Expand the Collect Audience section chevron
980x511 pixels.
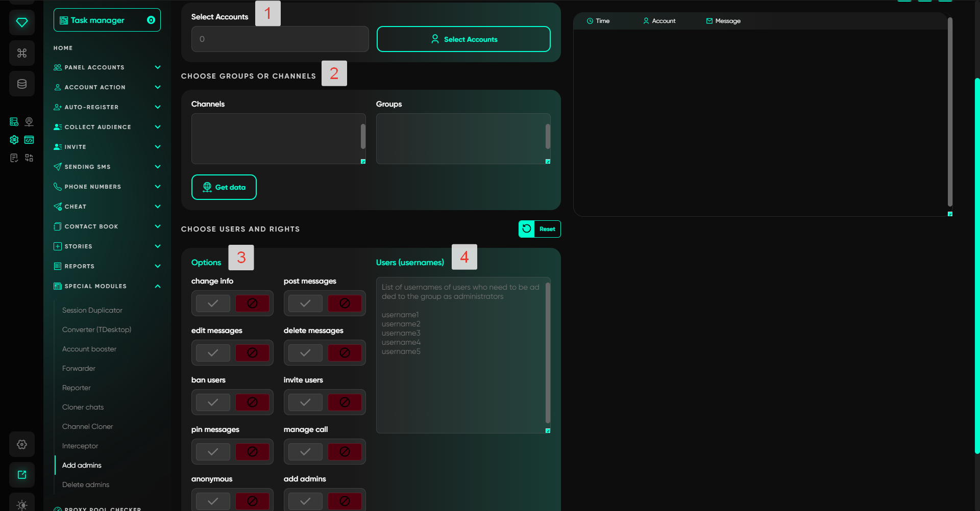click(x=158, y=127)
